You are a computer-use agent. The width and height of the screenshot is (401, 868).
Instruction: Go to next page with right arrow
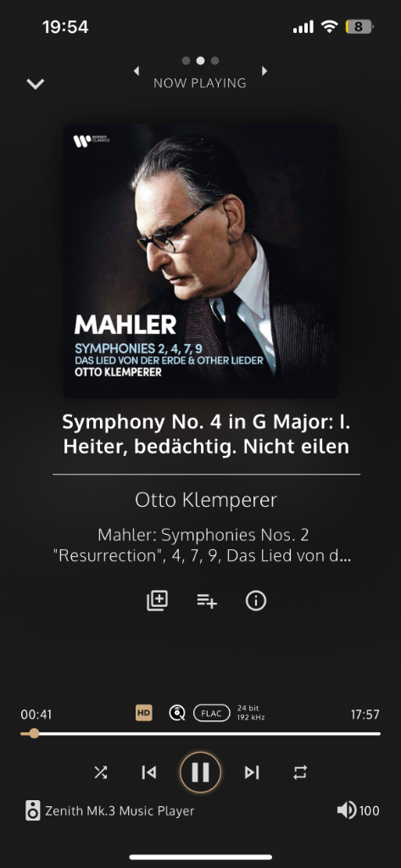(265, 71)
